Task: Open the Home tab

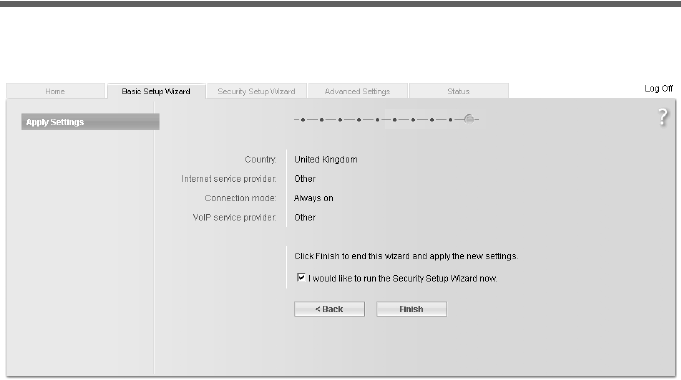Action: coord(55,91)
